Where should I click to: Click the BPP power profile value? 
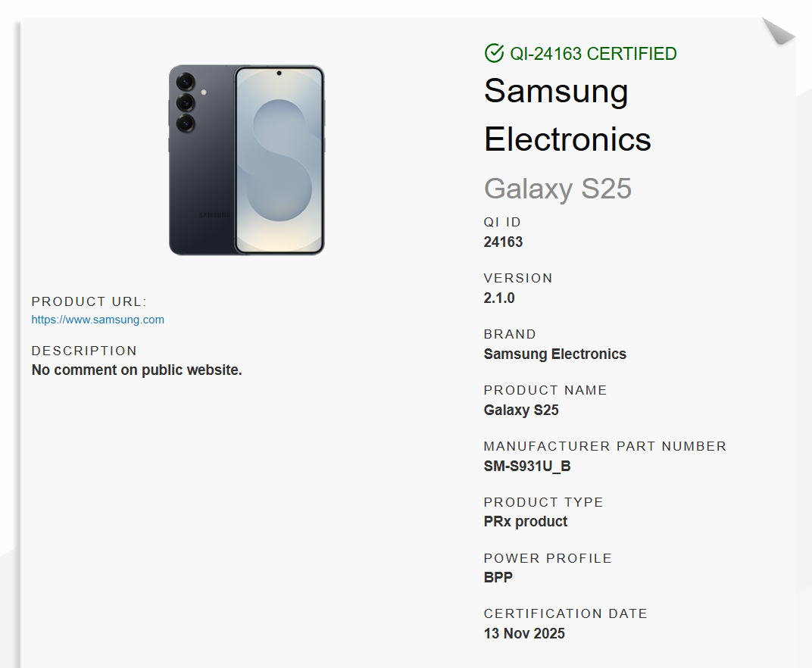[498, 578]
